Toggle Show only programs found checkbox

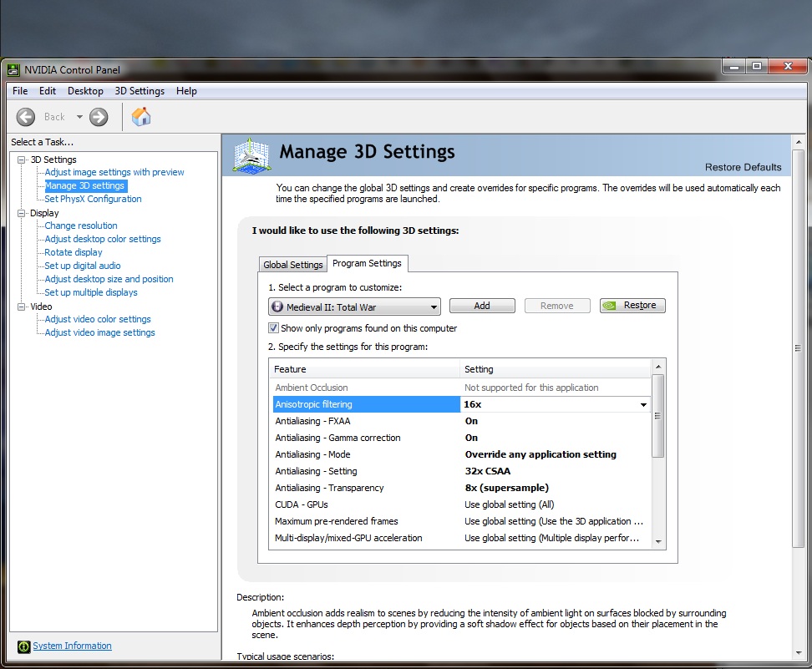[x=273, y=327]
